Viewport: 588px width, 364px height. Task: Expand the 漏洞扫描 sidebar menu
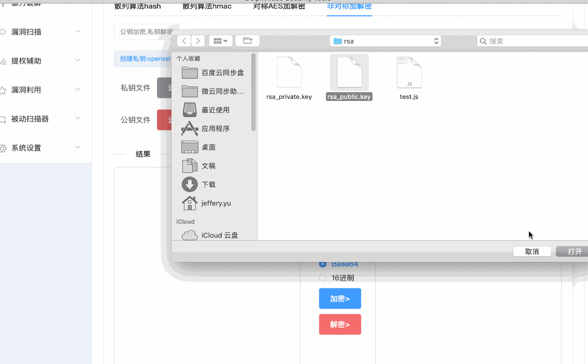coord(41,32)
